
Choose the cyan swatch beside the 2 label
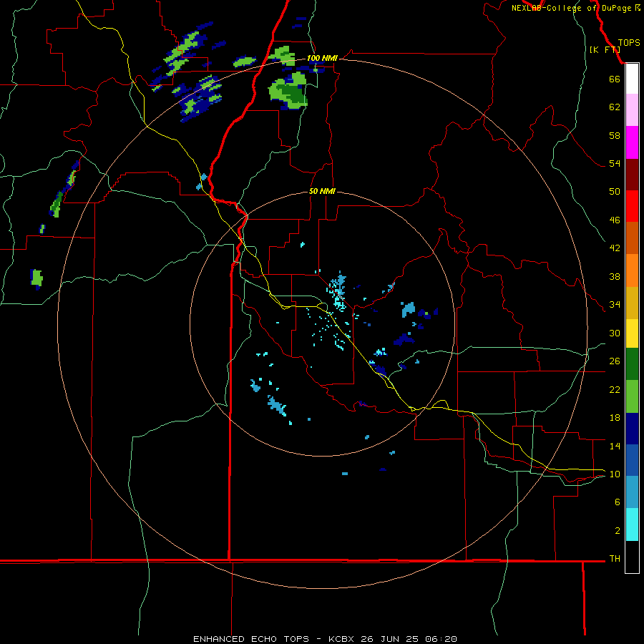632,525
